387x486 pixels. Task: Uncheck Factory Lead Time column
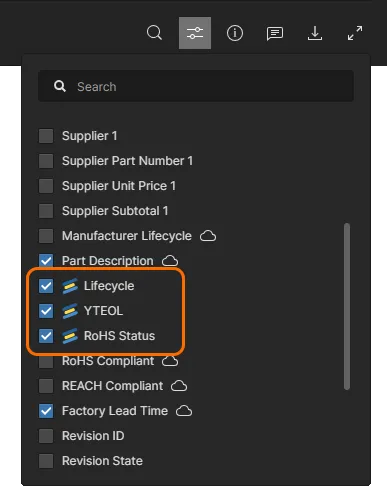pos(46,411)
